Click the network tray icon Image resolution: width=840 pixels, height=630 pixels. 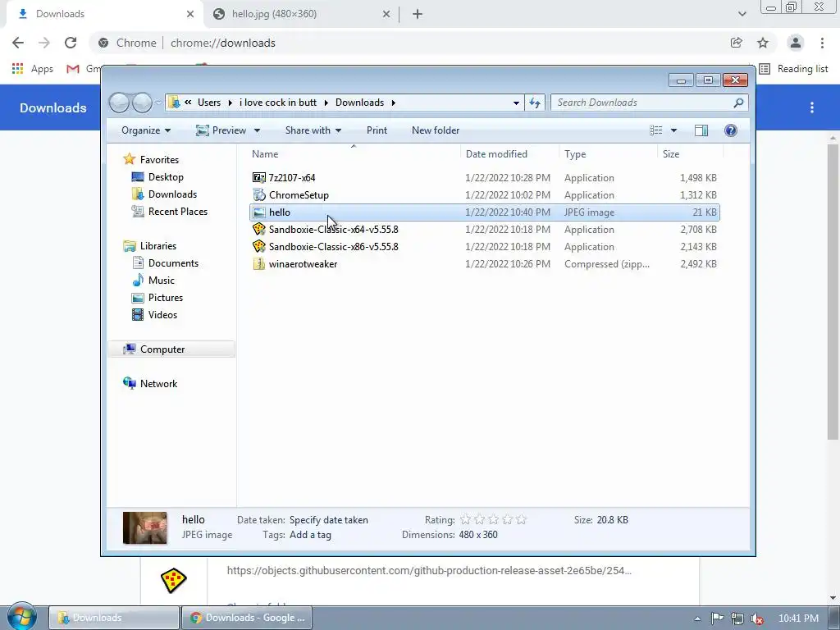point(737,619)
